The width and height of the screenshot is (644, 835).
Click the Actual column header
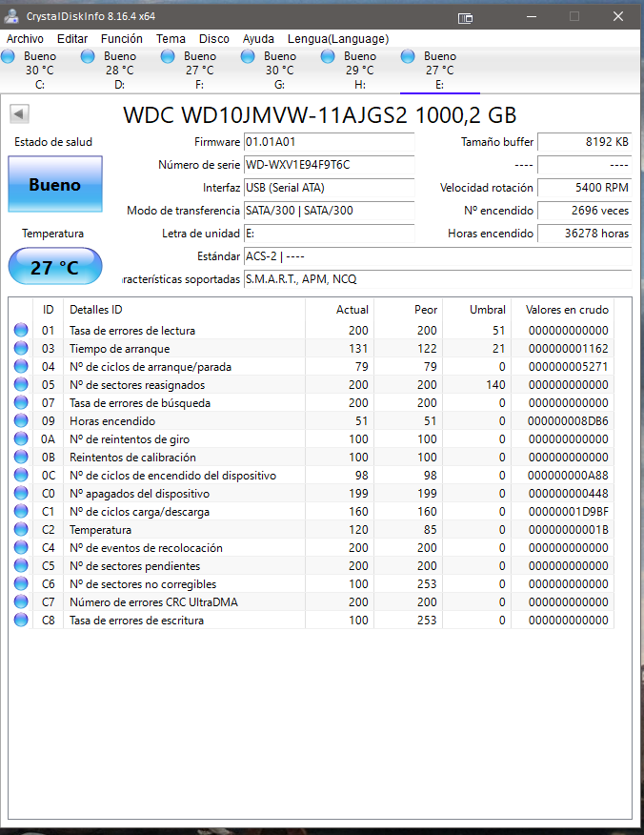pyautogui.click(x=339, y=310)
